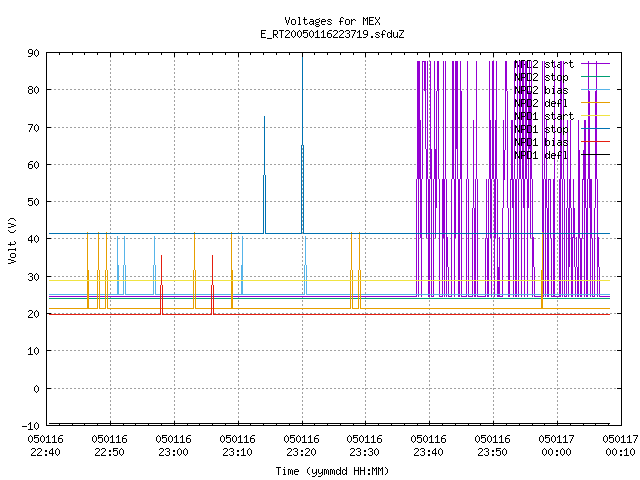The height and width of the screenshot is (480, 640).
Task: Click the '90' y-axis tick label
Action: (x=33, y=53)
